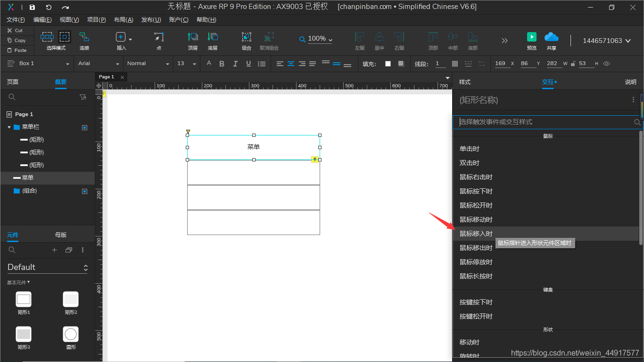
Task: Toggle underline text formatting
Action: [x=248, y=64]
